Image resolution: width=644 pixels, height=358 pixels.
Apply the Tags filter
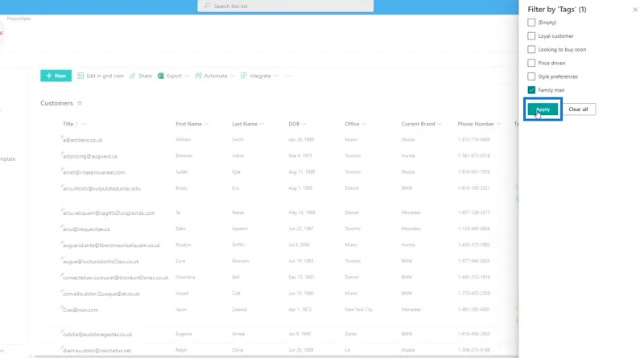[543, 109]
